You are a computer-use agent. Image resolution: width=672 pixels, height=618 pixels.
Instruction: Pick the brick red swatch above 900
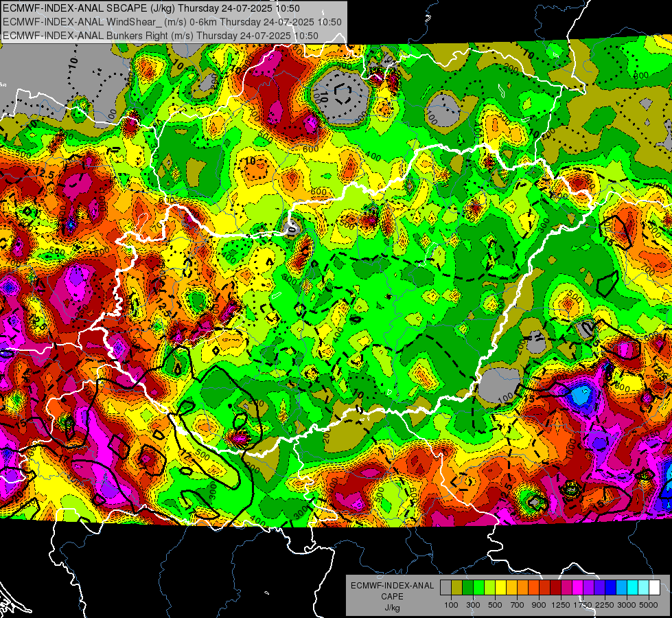[x=545, y=588]
